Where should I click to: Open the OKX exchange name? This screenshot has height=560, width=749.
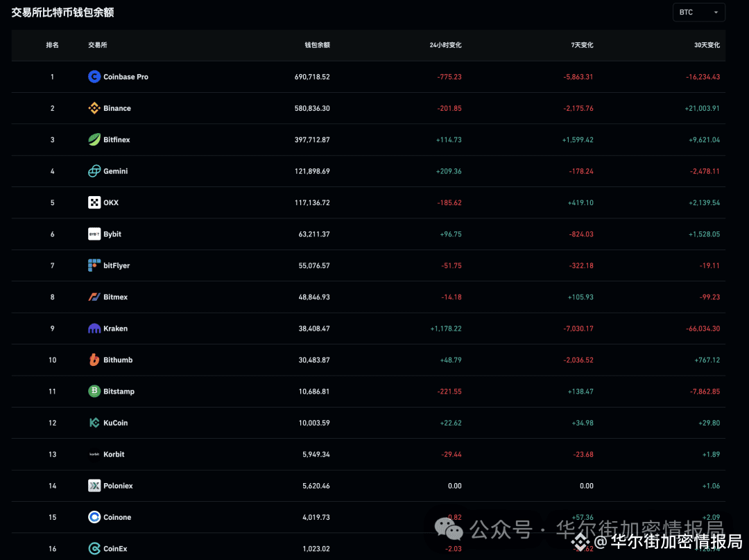coord(111,203)
